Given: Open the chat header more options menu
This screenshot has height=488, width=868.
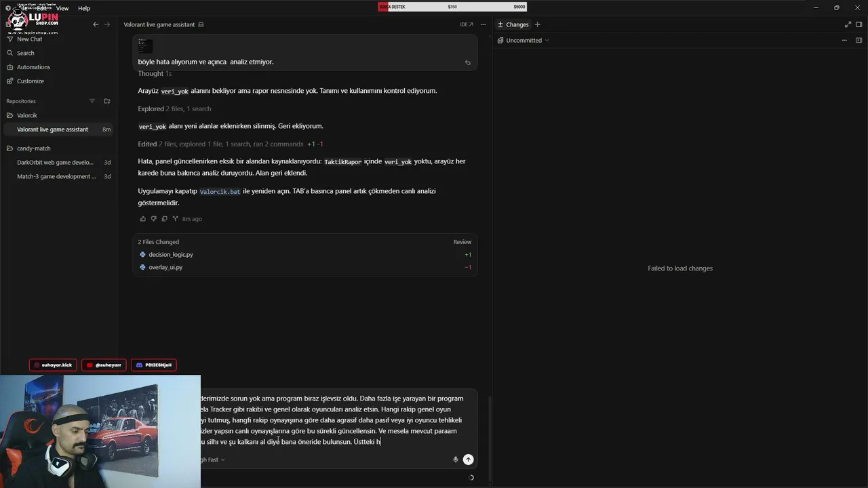Looking at the screenshot, I should coord(483,24).
